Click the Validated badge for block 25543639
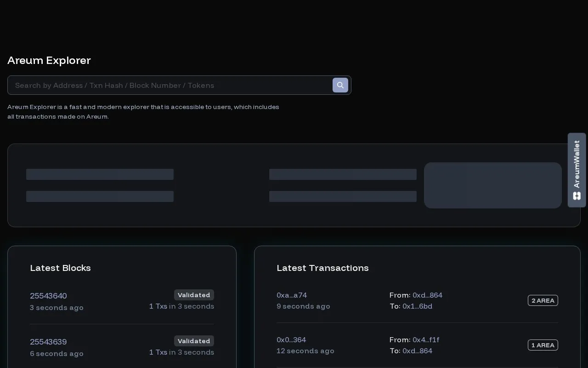588x368 pixels. click(x=194, y=341)
